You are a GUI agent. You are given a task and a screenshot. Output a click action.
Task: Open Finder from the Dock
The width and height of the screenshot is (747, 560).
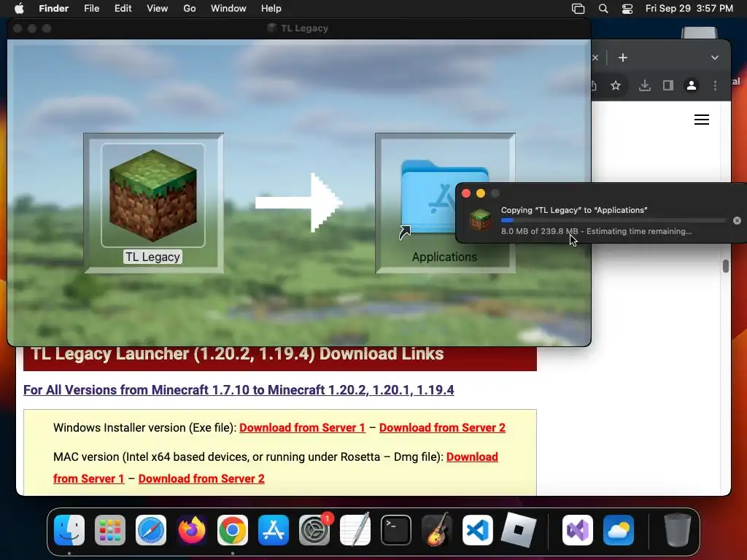[x=69, y=530]
